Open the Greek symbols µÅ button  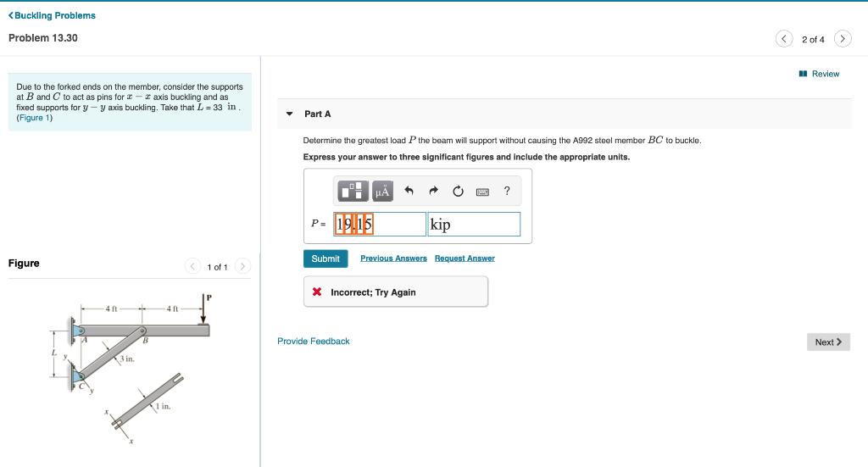coord(382,192)
